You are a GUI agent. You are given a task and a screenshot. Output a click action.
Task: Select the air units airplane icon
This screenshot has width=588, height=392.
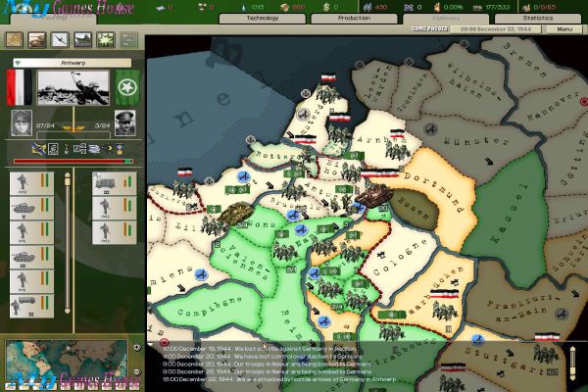tap(60, 40)
